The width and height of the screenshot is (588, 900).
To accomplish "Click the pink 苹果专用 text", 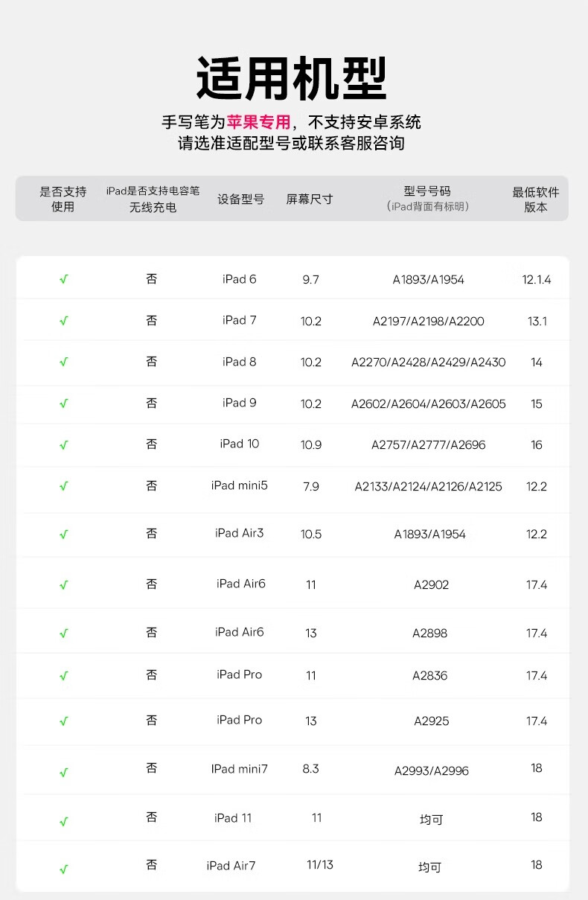I will pos(259,122).
